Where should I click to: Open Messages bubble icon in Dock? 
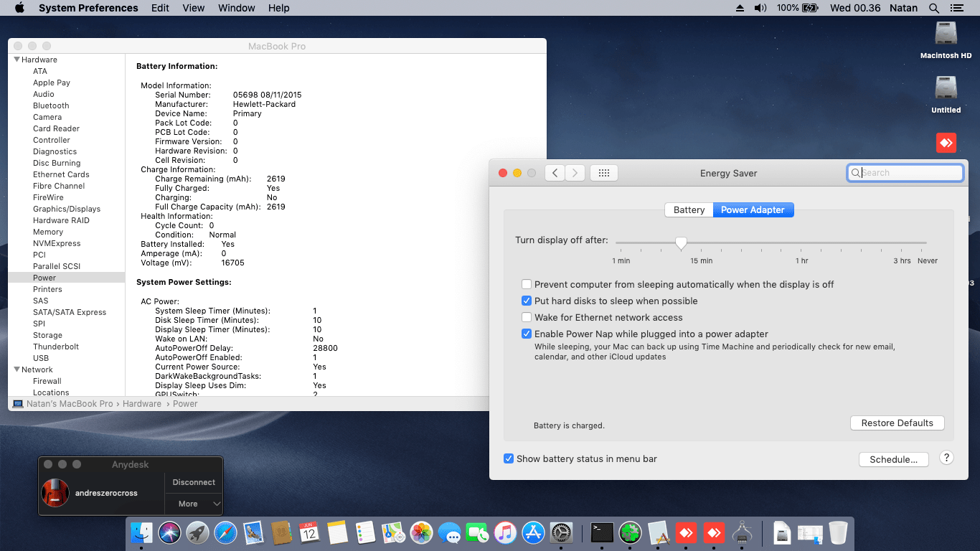(449, 532)
